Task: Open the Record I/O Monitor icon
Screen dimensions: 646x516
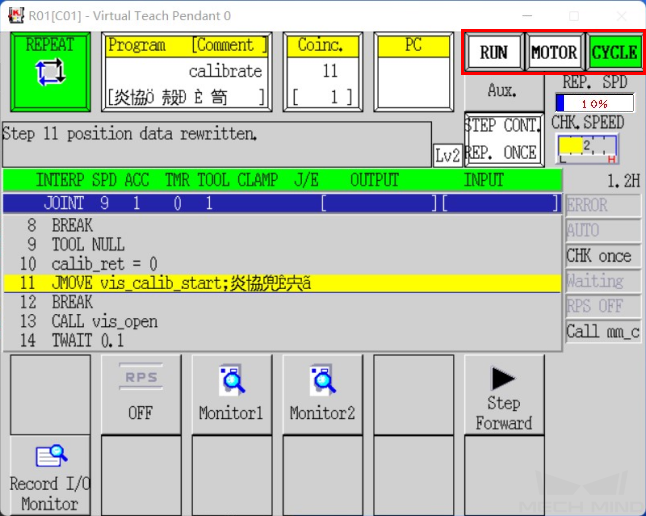Action: point(51,455)
